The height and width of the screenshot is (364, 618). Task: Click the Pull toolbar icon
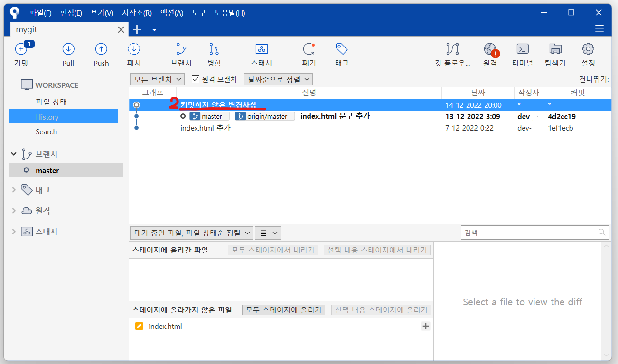point(68,49)
